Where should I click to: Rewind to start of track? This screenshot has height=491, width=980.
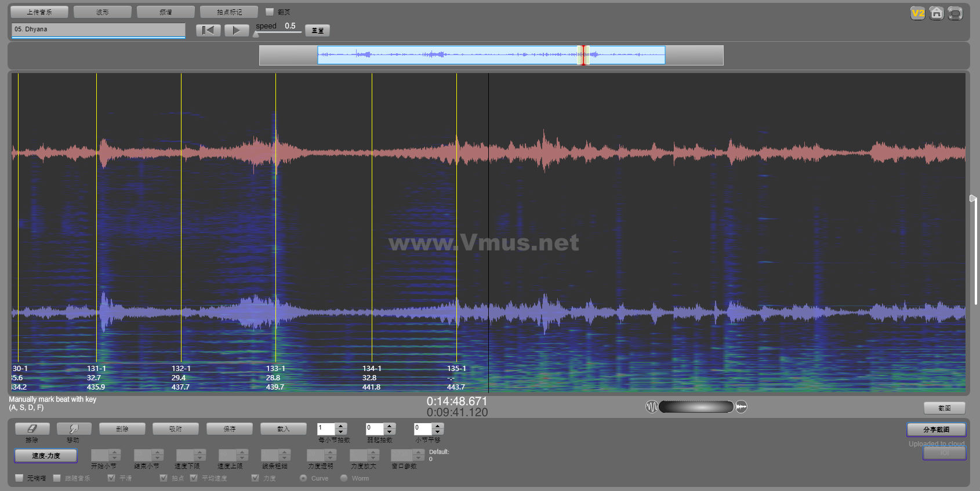(x=208, y=30)
